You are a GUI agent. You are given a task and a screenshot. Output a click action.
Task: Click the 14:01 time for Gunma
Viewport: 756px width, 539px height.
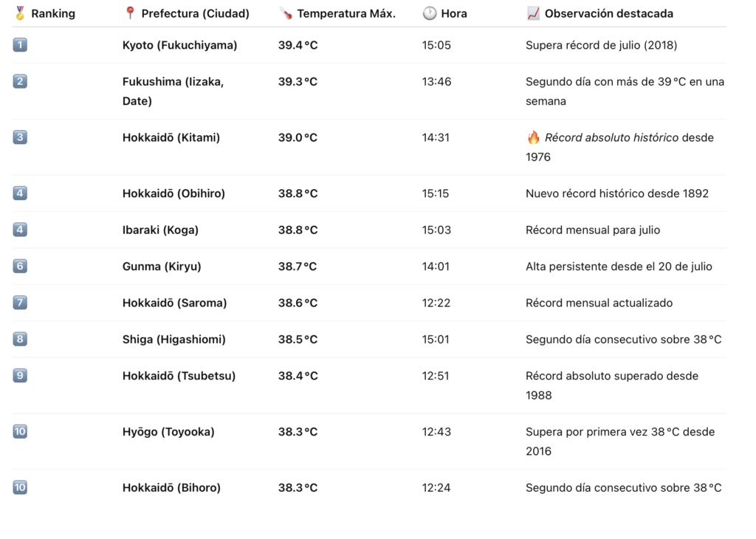[436, 267]
